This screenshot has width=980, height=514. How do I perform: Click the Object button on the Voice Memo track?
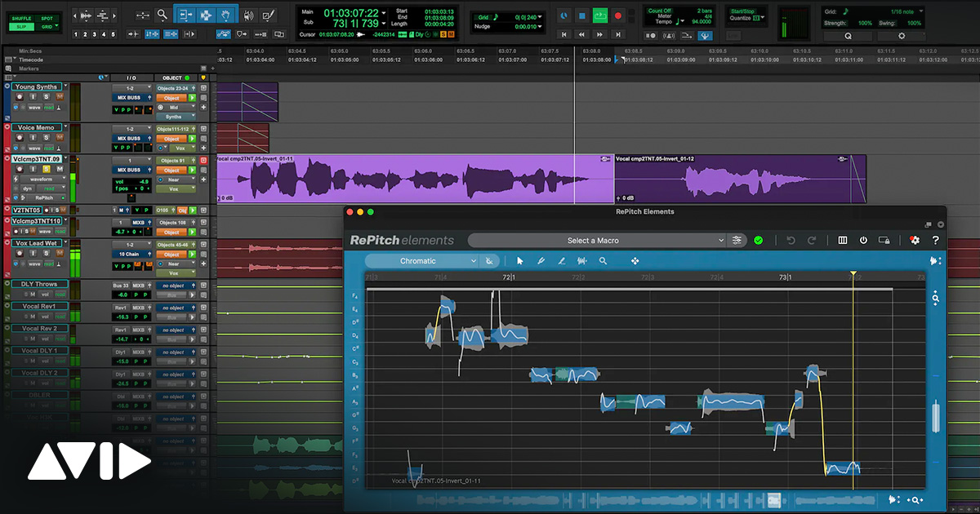(x=171, y=139)
